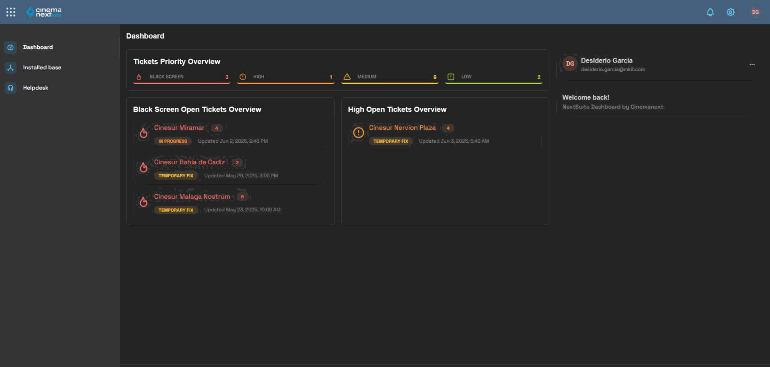Screen dimensions: 770x367
Task: Click 'Black Screen Open Tickets Overview' heading
Action: pyautogui.click(x=197, y=110)
